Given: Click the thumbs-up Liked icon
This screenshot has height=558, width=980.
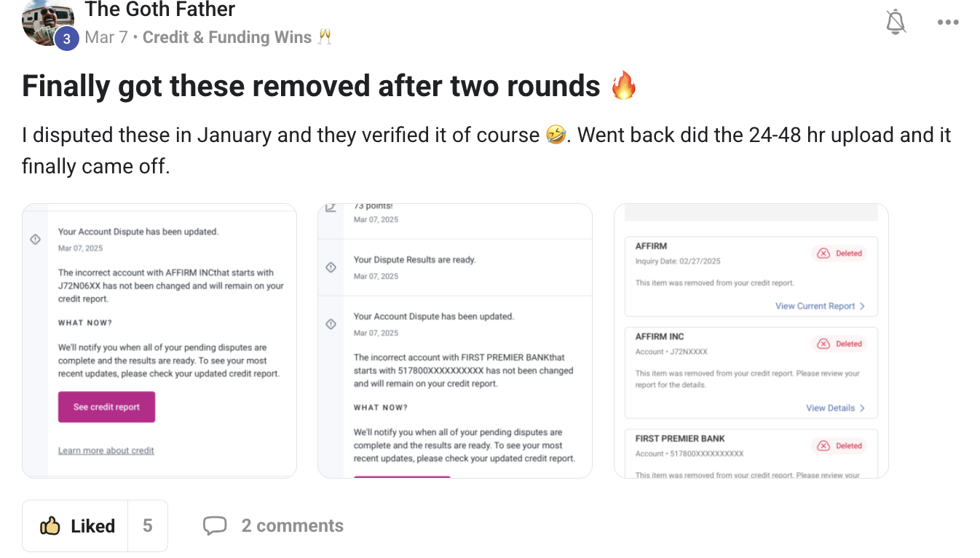Looking at the screenshot, I should click(50, 525).
